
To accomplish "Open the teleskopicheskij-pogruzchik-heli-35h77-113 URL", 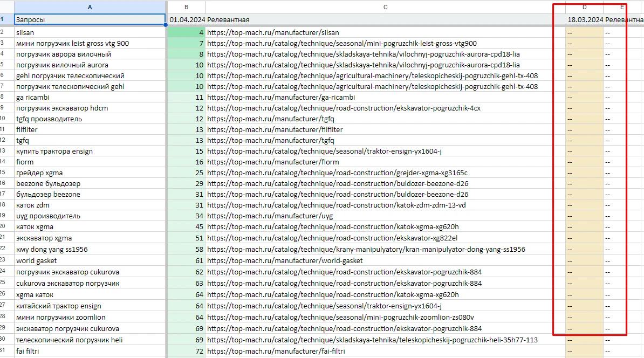I will pyautogui.click(x=372, y=340).
